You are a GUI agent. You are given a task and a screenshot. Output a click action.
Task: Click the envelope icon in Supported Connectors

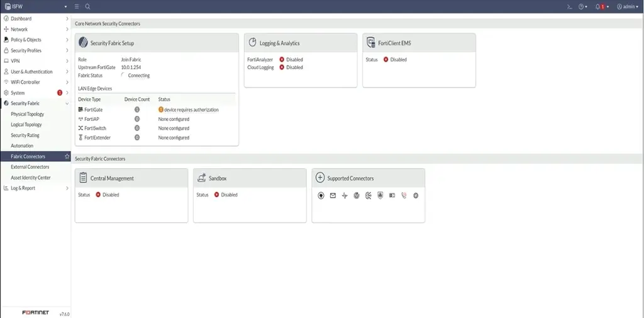tap(333, 196)
